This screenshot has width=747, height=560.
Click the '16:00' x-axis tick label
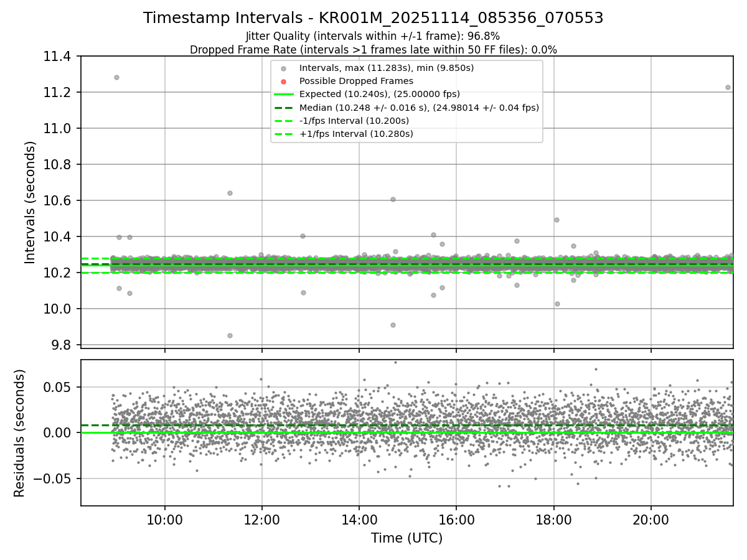(x=456, y=520)
